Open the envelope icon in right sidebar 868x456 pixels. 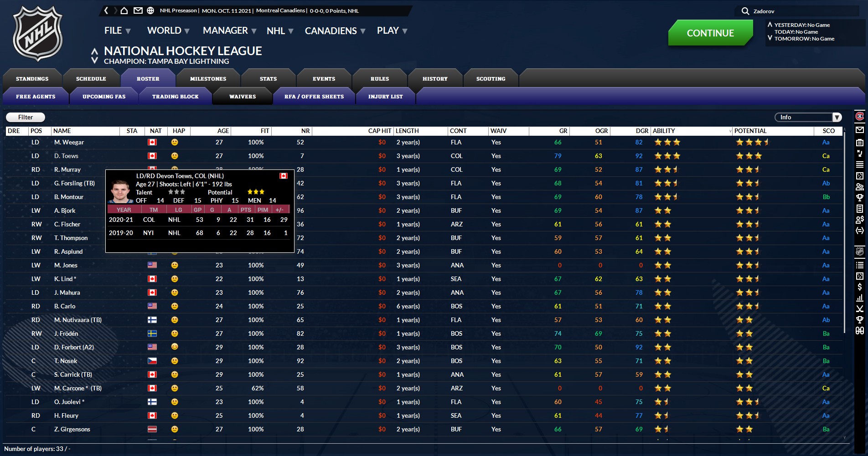[860, 130]
